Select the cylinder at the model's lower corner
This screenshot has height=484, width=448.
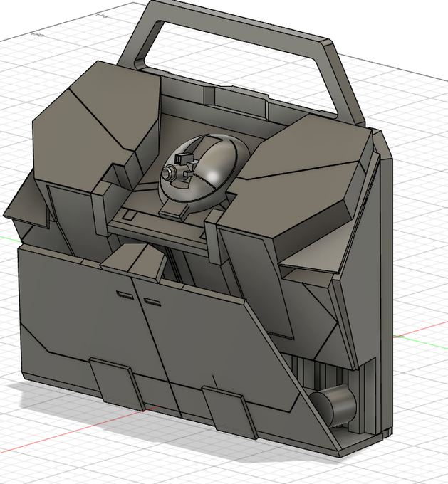pyautogui.click(x=333, y=404)
